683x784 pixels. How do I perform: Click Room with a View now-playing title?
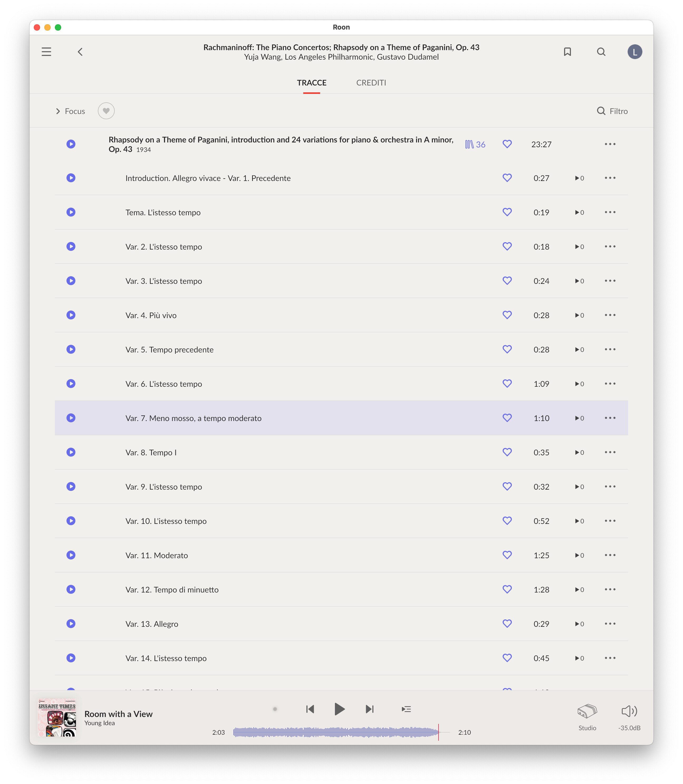[118, 714]
